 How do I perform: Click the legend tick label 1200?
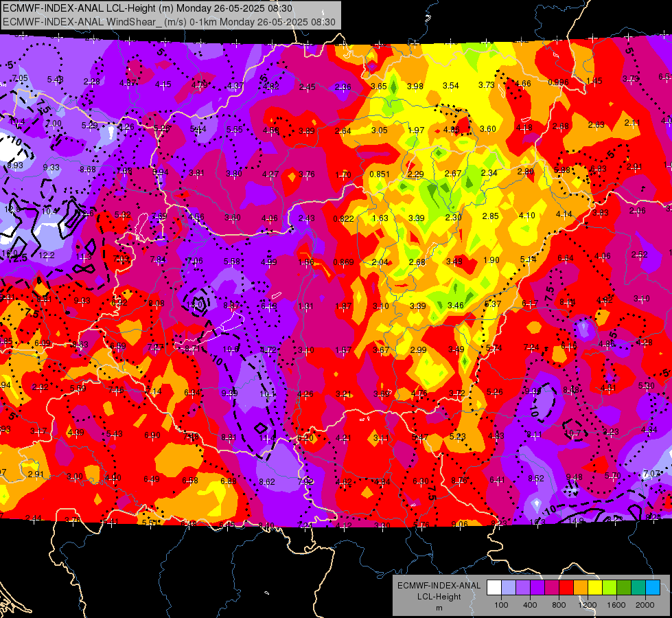pos(588,605)
